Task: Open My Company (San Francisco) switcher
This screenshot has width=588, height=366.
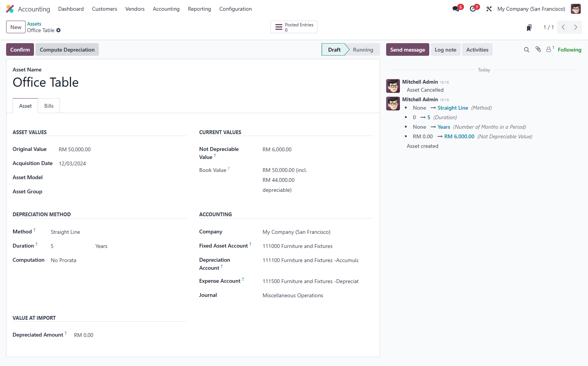Action: pyautogui.click(x=531, y=9)
